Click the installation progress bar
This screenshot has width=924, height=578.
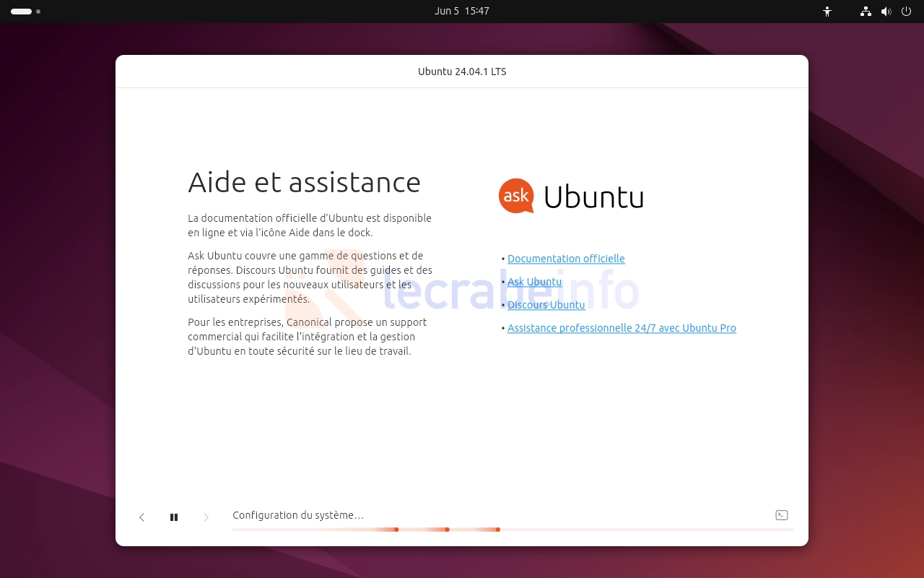click(513, 530)
